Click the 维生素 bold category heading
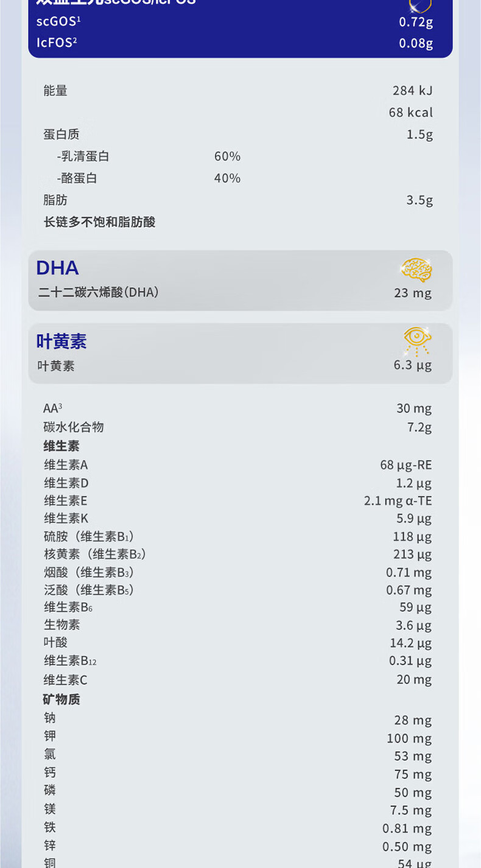481x868 pixels. click(61, 446)
